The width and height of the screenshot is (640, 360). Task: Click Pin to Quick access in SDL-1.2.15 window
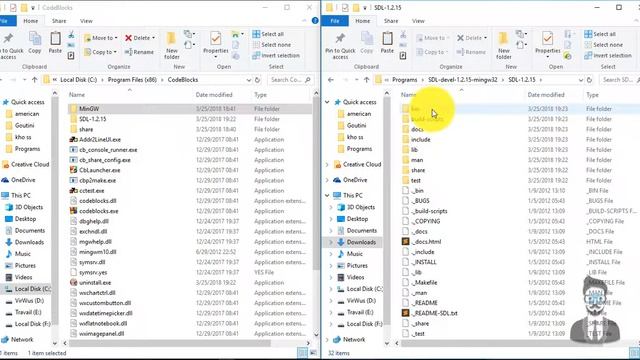coord(340,46)
